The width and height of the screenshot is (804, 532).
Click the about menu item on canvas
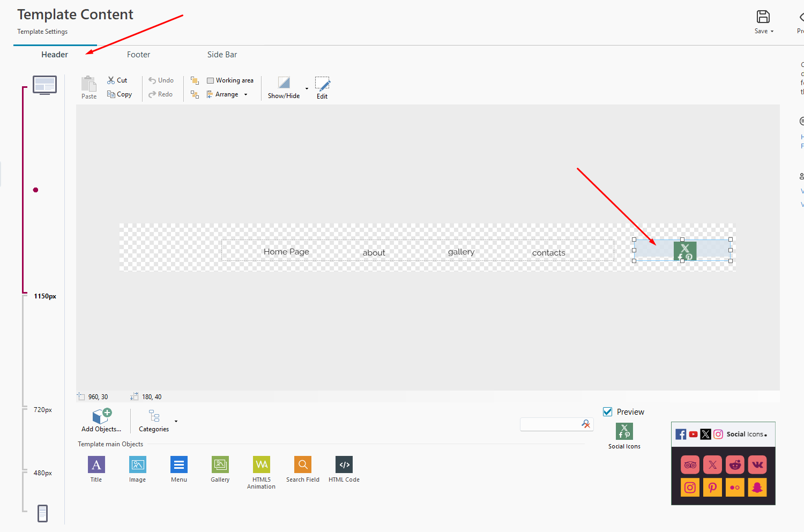click(x=374, y=252)
